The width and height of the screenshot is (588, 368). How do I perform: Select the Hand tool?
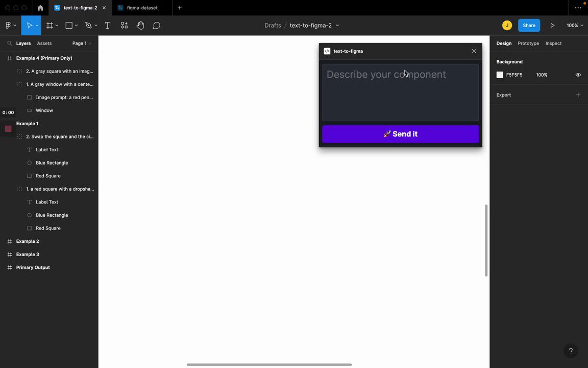click(x=140, y=25)
